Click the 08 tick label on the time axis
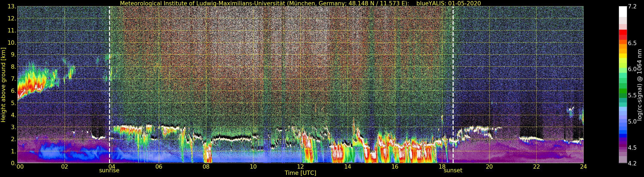644x177 pixels. [206, 167]
